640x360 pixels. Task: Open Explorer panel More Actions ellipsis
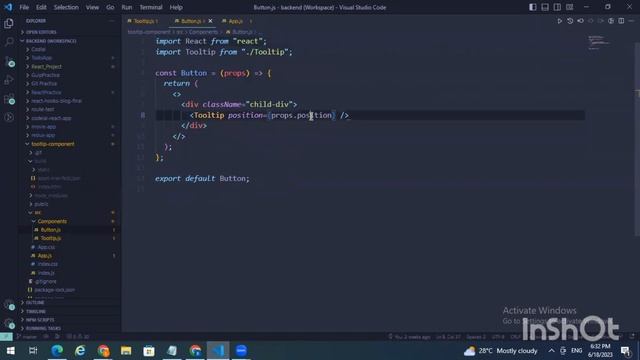point(112,21)
